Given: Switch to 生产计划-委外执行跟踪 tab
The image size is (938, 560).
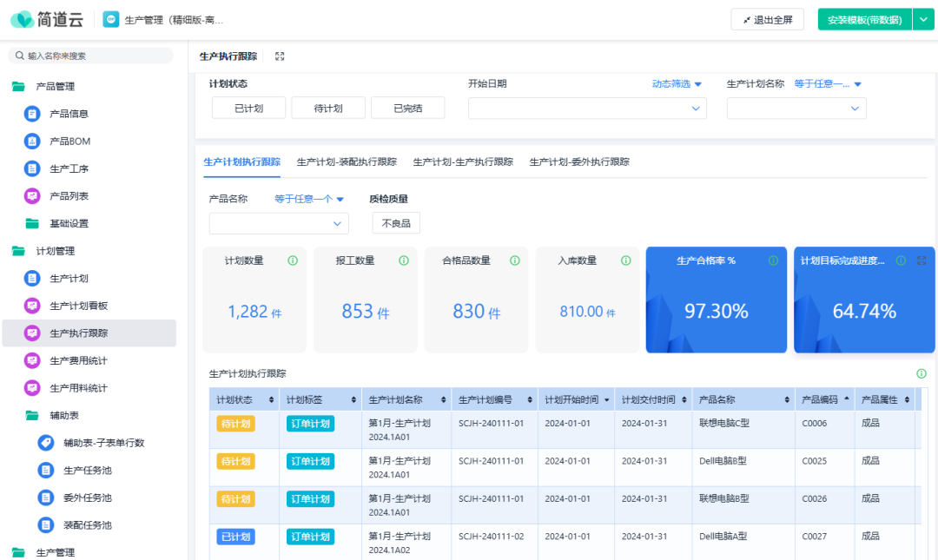Looking at the screenshot, I should click(x=579, y=161).
